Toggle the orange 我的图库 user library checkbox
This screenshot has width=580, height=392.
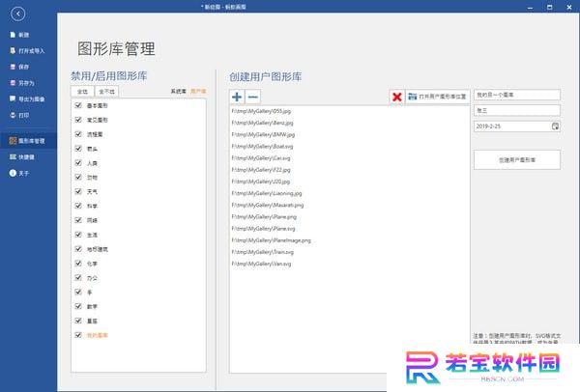tap(78, 335)
